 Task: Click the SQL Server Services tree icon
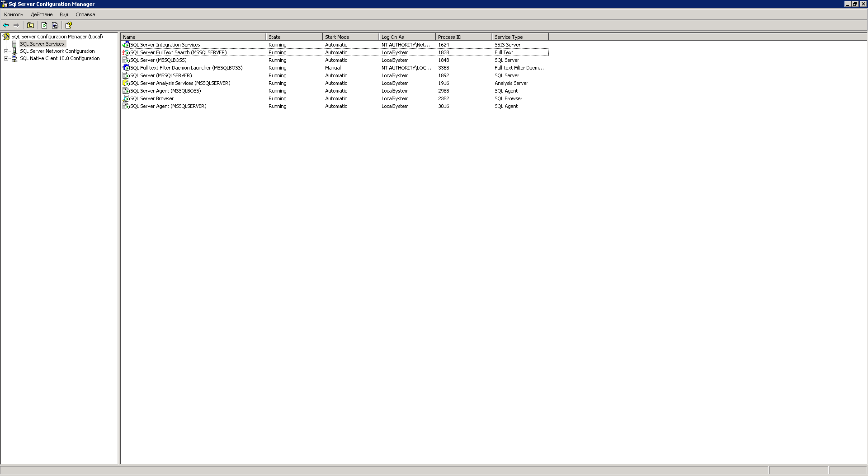pos(14,44)
